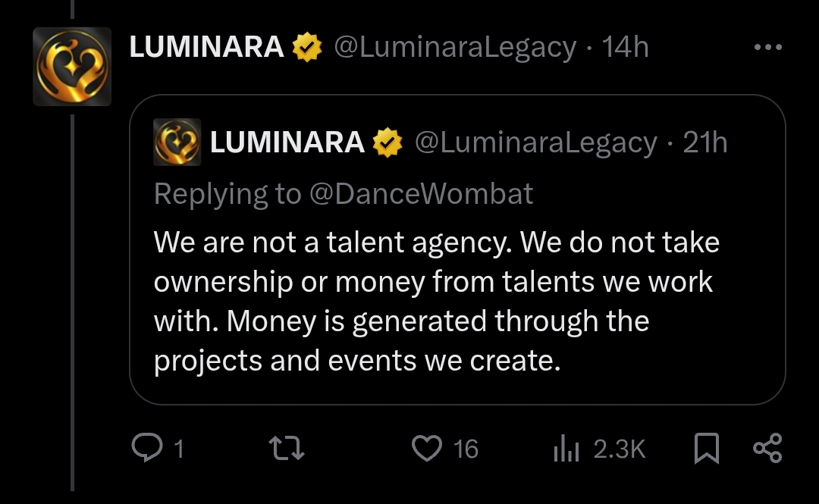Click the 2.3K views count
Viewport: 819px width, 504px height.
619,449
